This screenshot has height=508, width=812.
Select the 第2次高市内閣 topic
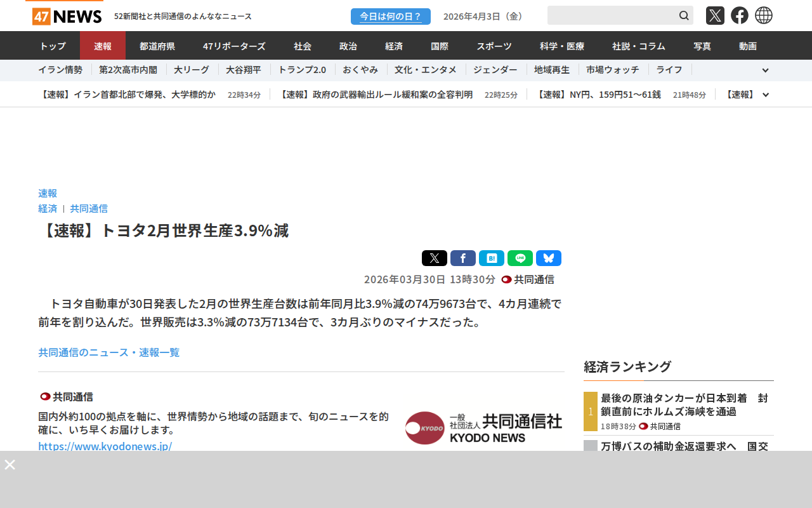point(128,70)
